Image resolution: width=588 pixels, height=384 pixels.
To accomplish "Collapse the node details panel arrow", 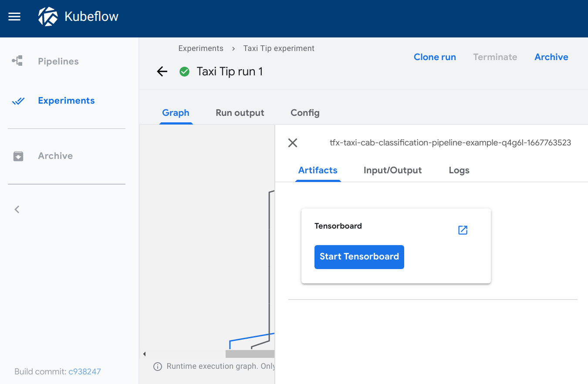I will (x=144, y=354).
